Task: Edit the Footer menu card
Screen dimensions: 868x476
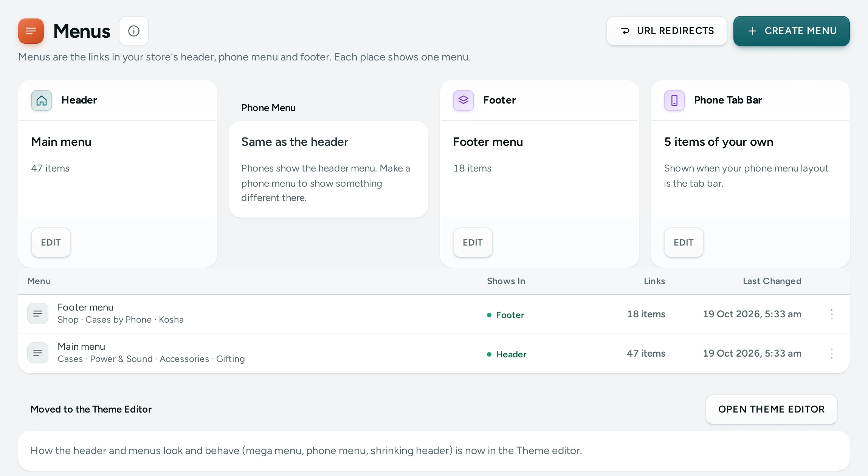Action: point(473,243)
